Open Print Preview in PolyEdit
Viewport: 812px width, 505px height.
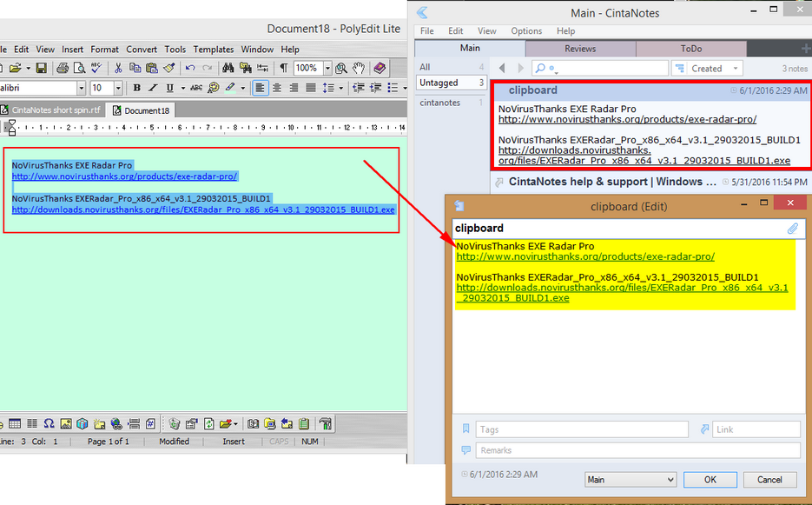(79, 68)
